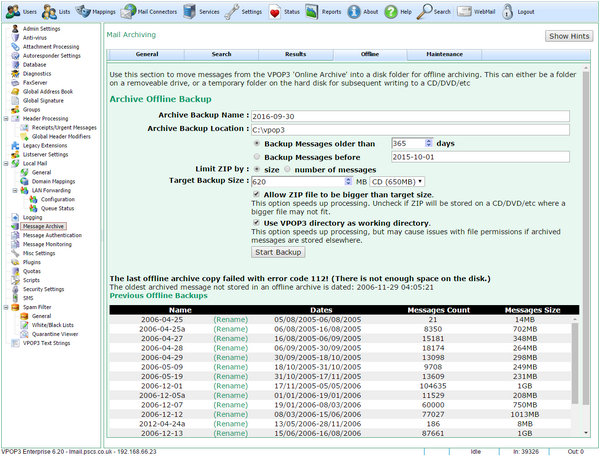The height and width of the screenshot is (456, 600).
Task: Click the Start Backup button
Action: (x=278, y=252)
